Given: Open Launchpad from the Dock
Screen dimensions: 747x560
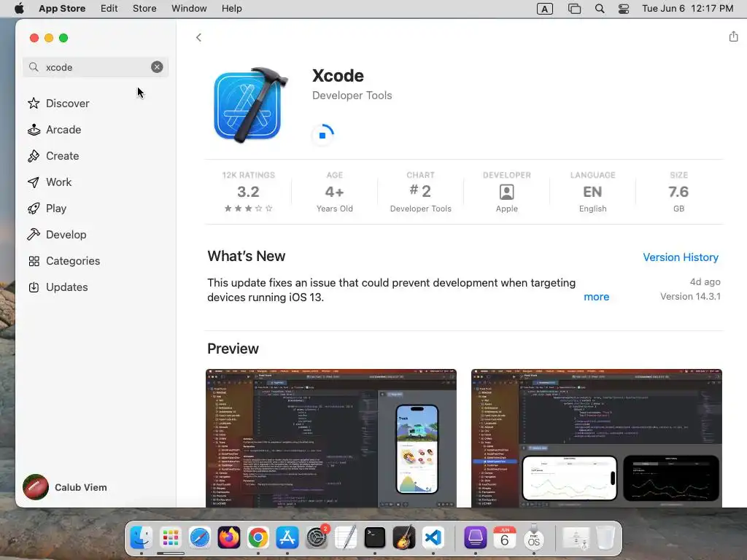Looking at the screenshot, I should point(171,537).
